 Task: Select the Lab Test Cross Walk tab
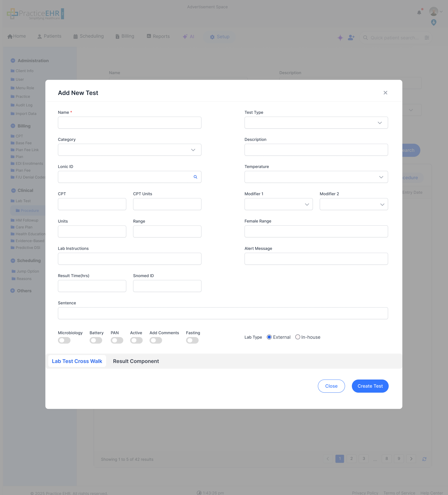(77, 361)
